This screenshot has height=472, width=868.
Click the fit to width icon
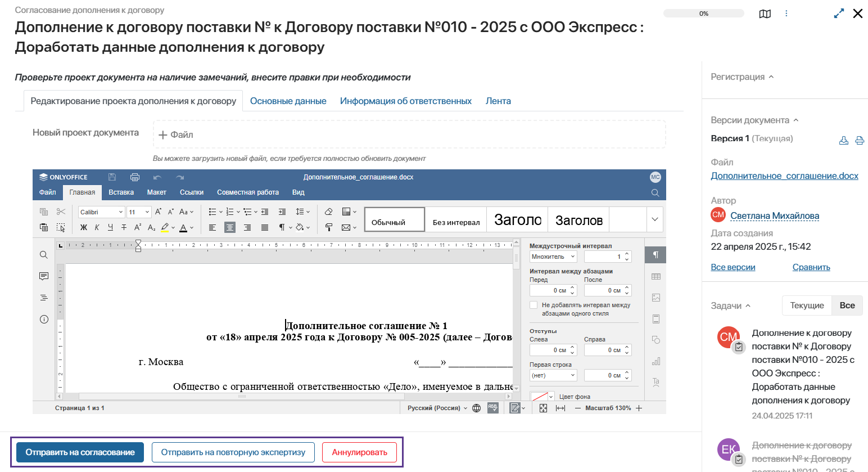coord(560,408)
